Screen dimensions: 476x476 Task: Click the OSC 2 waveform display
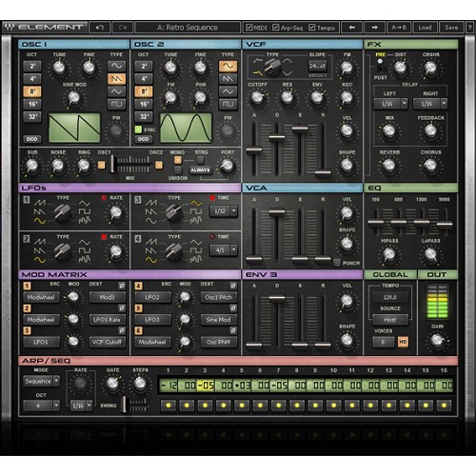pos(186,129)
